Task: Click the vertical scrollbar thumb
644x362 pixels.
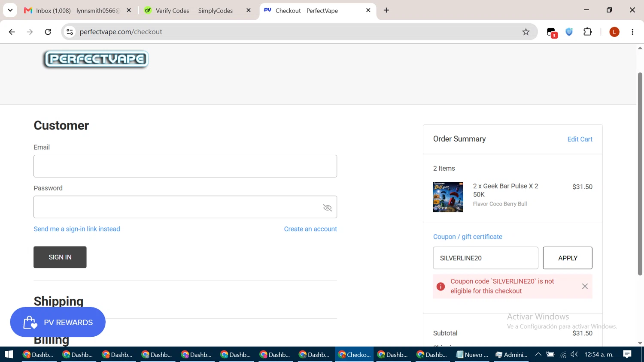Action: (x=640, y=174)
